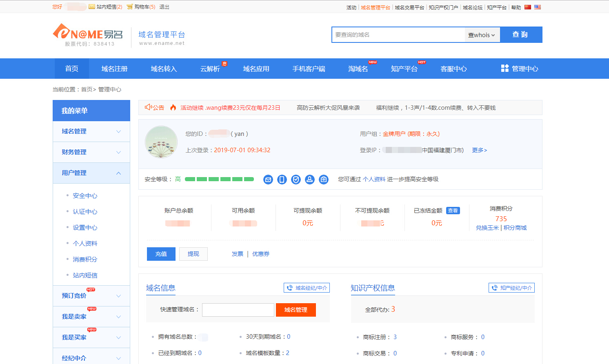This screenshot has width=609, height=364.
Task: Focus the 要查询的域名 search input field
Action: [398, 35]
